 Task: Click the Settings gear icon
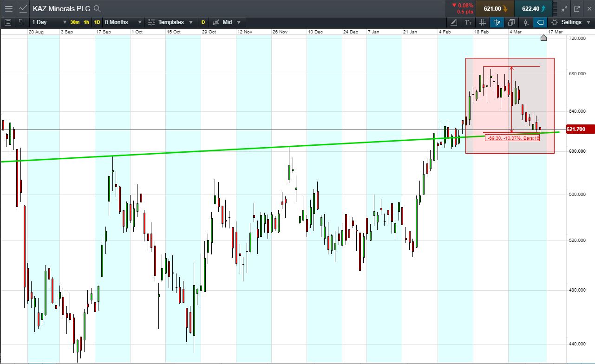point(554,22)
